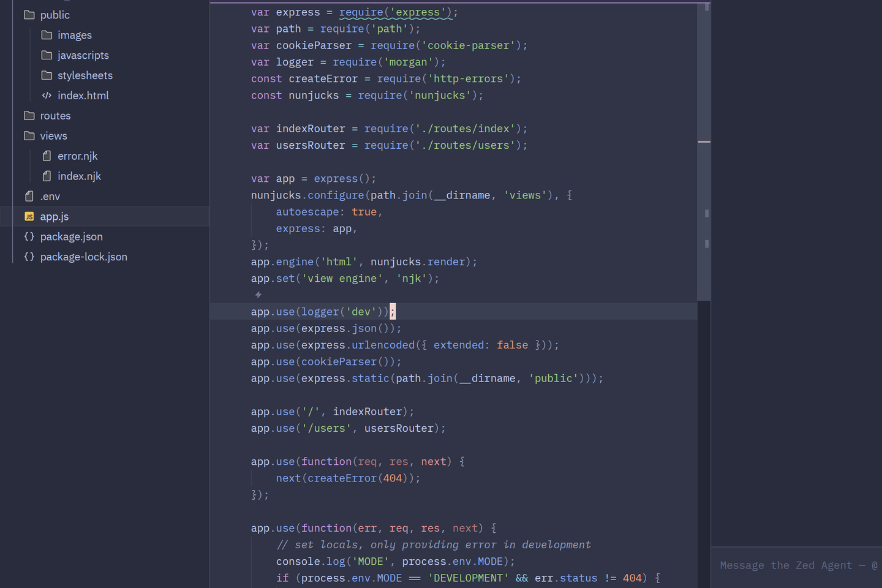Click the javascripts folder icon

pos(47,55)
